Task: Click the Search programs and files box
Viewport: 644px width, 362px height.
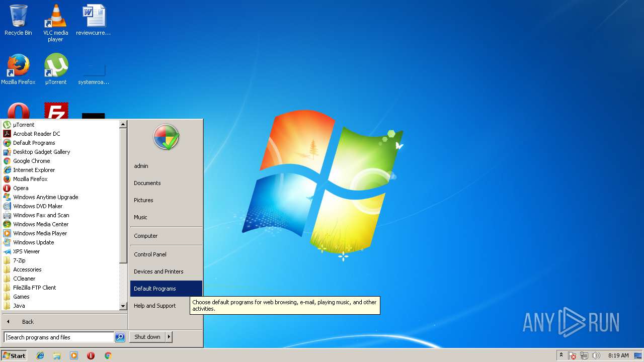Action: 59,337
